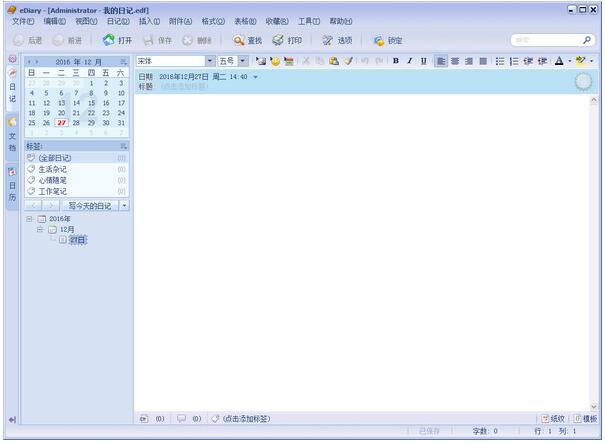
Task: Insert an emoticon using the smiley icon
Action: 275,61
